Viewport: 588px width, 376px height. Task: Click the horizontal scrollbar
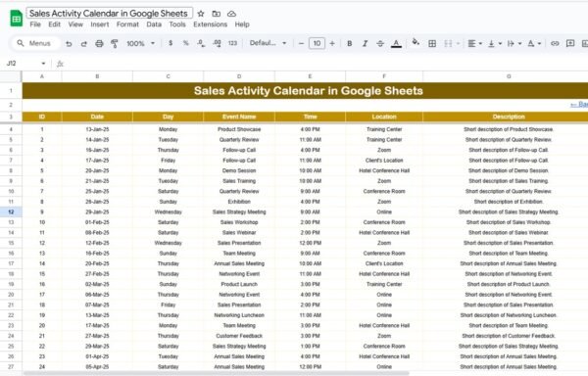pos(216,373)
